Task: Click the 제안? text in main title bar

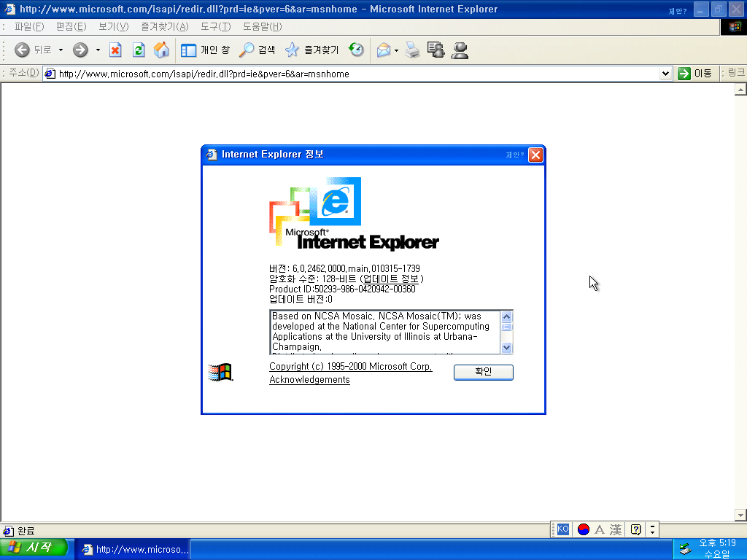Action: tap(677, 10)
